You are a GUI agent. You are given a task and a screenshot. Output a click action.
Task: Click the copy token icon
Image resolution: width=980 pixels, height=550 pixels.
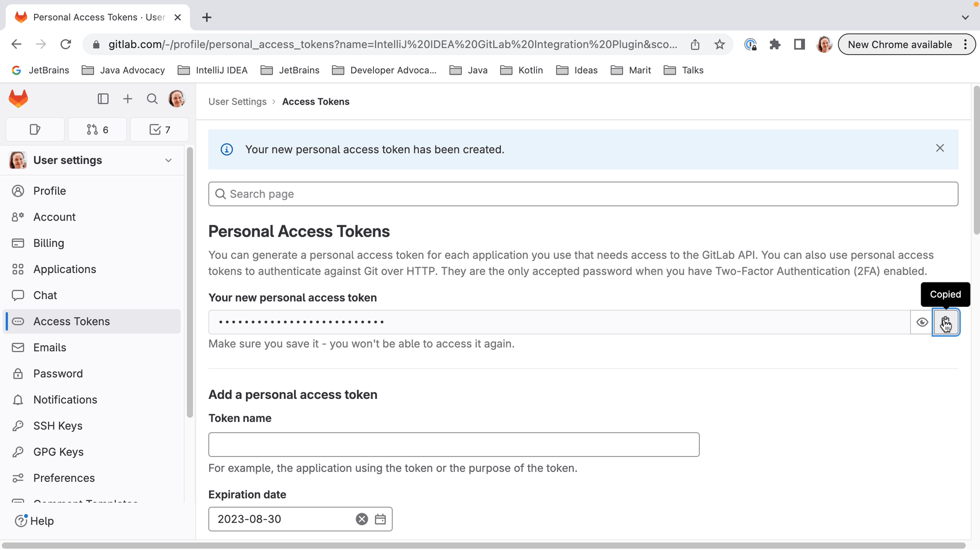[x=946, y=322]
